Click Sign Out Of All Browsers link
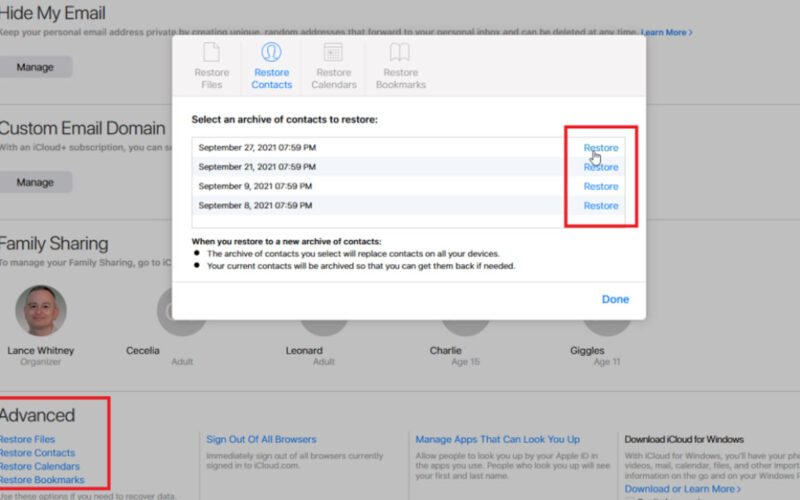The height and width of the screenshot is (500, 800). (261, 439)
